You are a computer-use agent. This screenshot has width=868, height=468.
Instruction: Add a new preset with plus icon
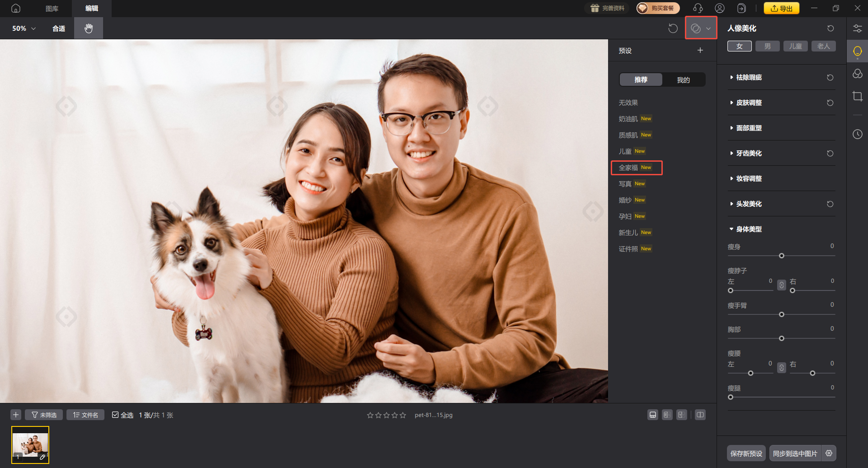click(700, 50)
